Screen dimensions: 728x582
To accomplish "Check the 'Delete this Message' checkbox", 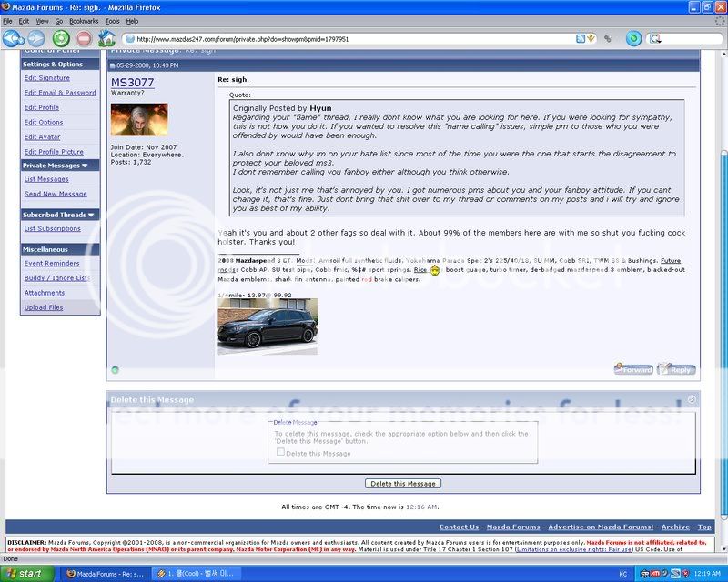I will click(x=280, y=452).
